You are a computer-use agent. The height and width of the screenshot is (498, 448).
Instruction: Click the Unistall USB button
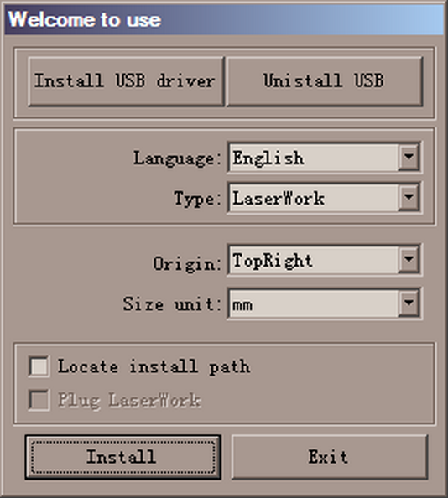tap(325, 81)
